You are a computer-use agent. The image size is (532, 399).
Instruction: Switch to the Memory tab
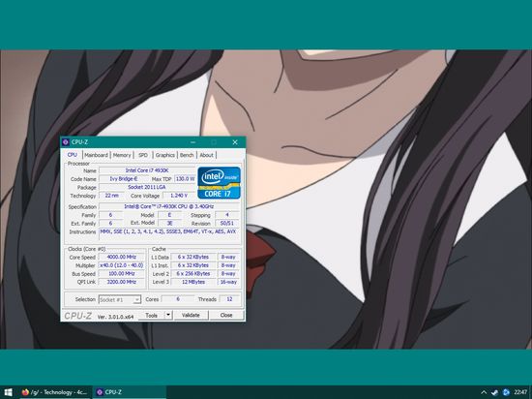122,155
